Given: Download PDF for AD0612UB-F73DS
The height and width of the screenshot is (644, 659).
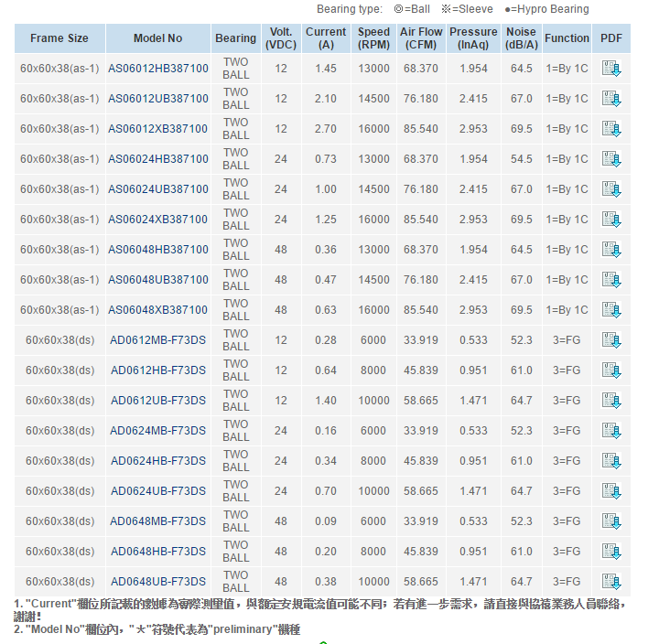Looking at the screenshot, I should click(x=611, y=401).
